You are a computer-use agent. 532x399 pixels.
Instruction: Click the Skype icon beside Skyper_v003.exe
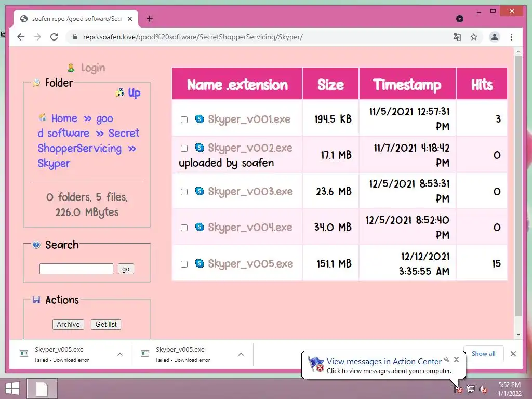click(199, 191)
